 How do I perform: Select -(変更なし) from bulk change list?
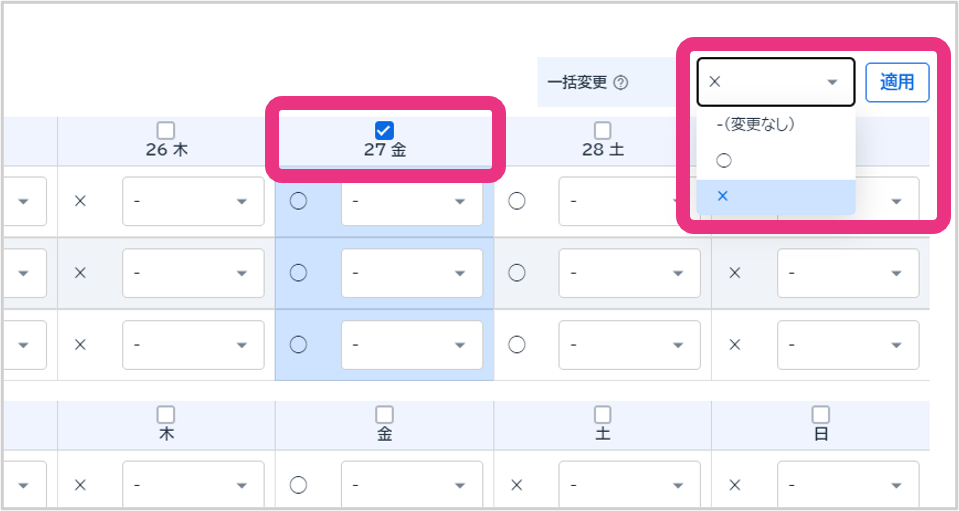click(x=755, y=124)
